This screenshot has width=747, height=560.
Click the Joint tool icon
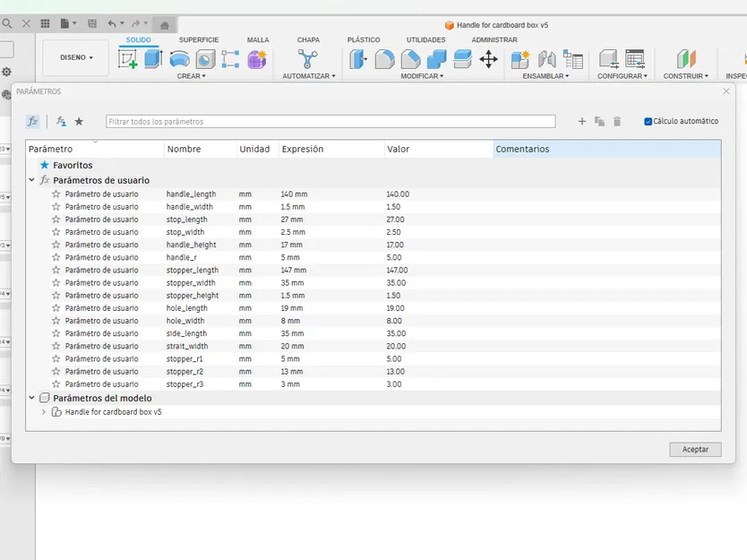[547, 59]
